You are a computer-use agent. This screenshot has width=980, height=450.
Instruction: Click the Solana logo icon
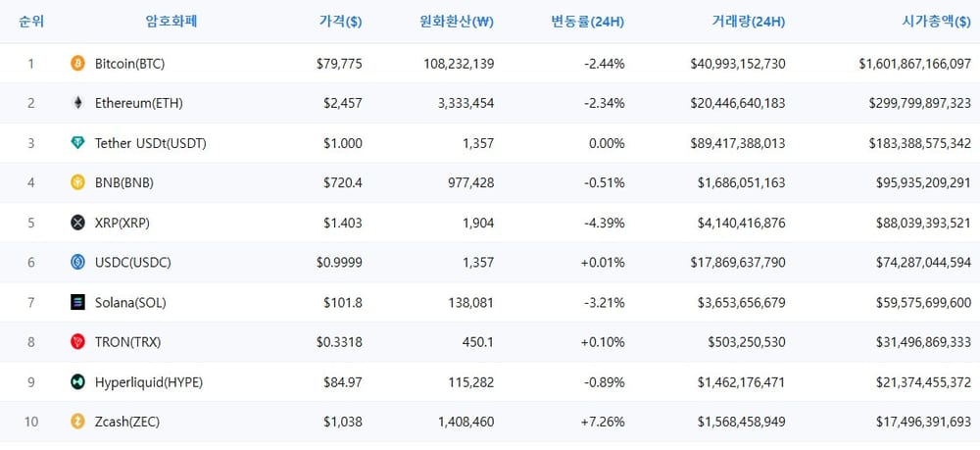click(x=77, y=303)
